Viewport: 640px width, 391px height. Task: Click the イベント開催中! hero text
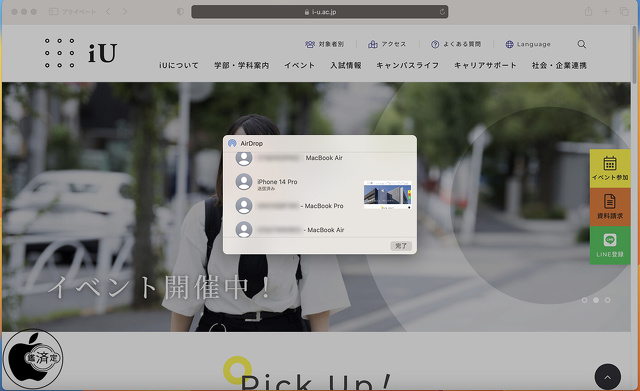(x=159, y=287)
